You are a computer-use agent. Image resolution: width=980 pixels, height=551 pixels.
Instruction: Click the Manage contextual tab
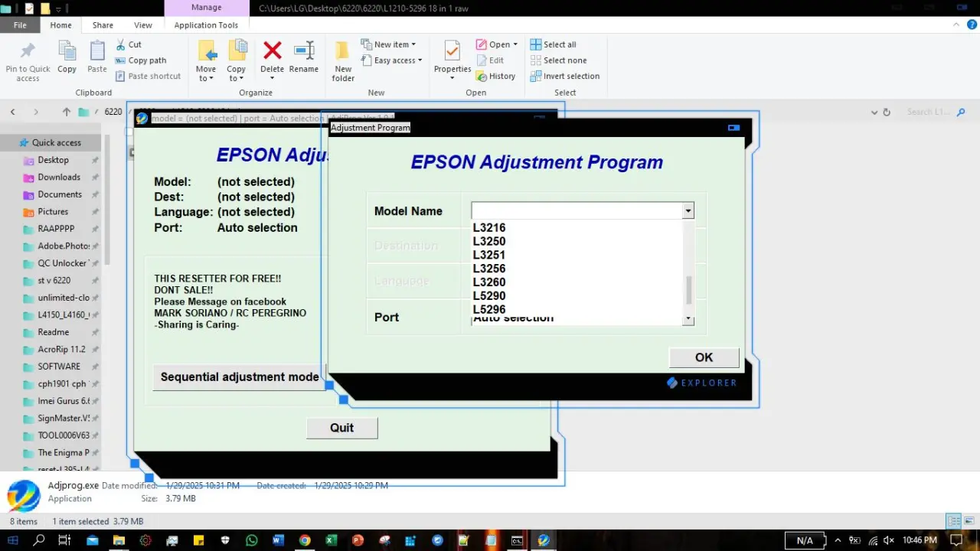point(206,8)
